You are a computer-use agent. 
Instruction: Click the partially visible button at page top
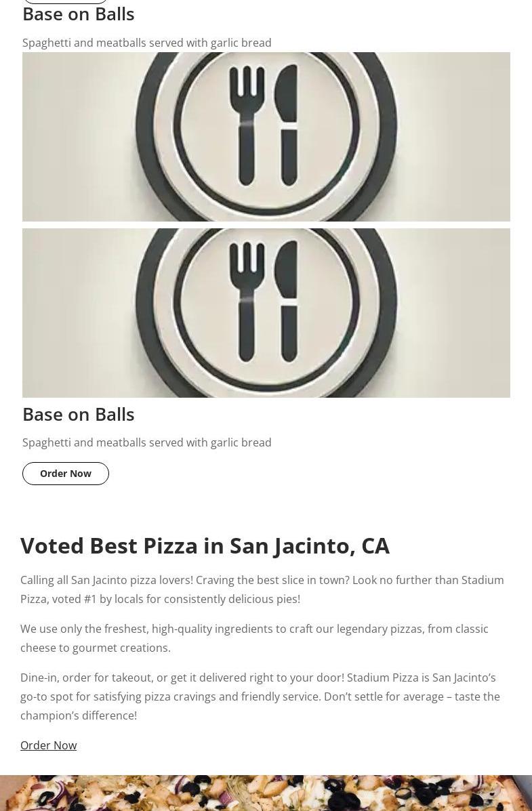pos(66,1)
